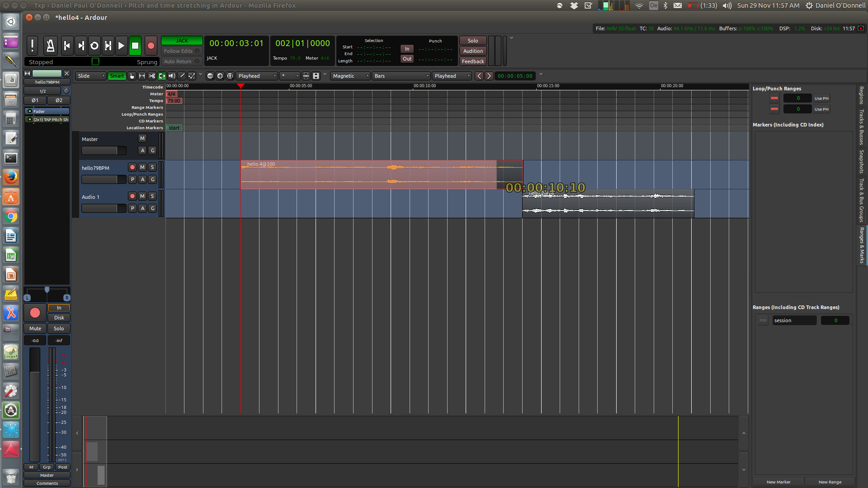Go to session start
The width and height of the screenshot is (868, 488).
point(67,45)
